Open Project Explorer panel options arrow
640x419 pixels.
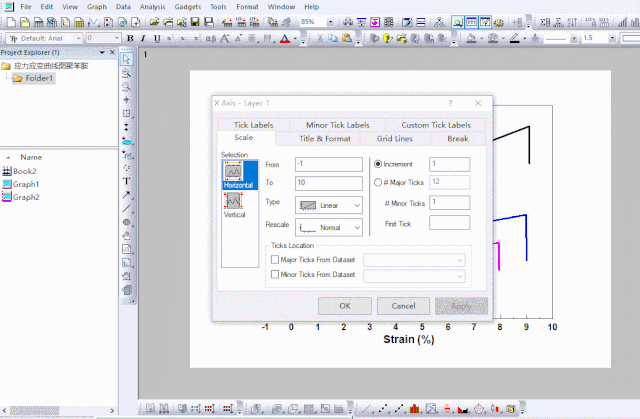(102, 53)
